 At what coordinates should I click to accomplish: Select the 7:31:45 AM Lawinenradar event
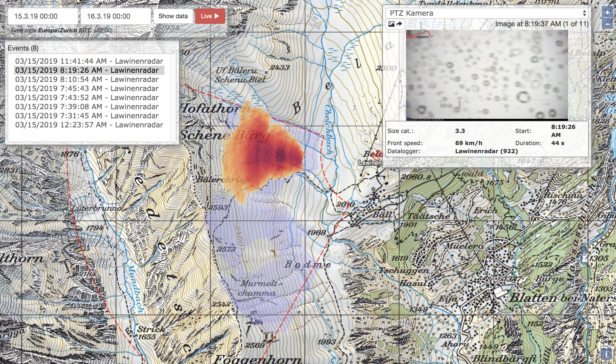89,116
